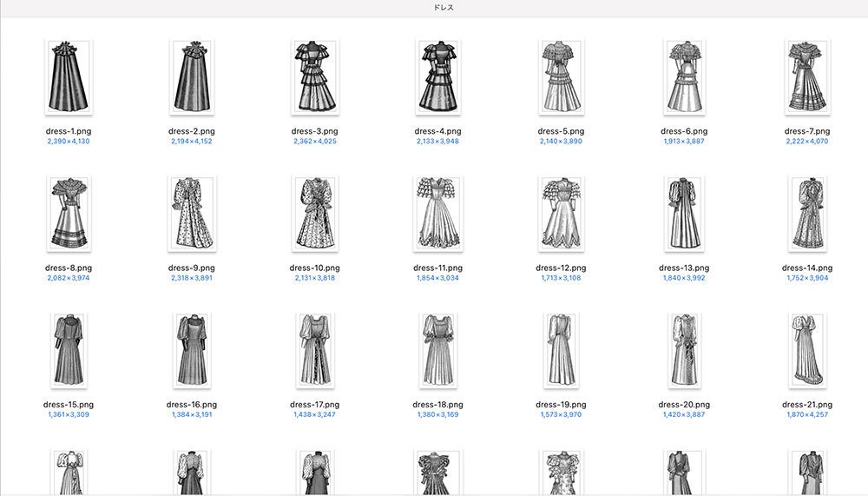The width and height of the screenshot is (868, 496).
Task: Click the file name dress-13.png
Action: click(684, 268)
